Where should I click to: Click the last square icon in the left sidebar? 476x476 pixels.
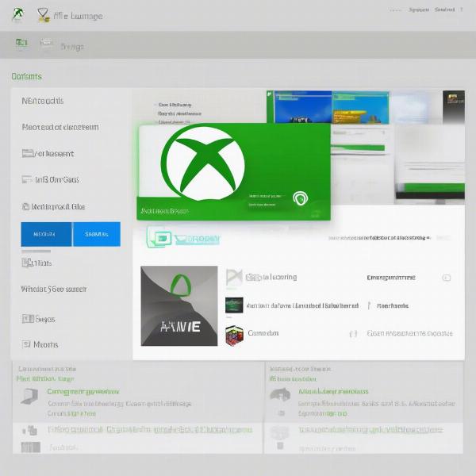point(26,344)
